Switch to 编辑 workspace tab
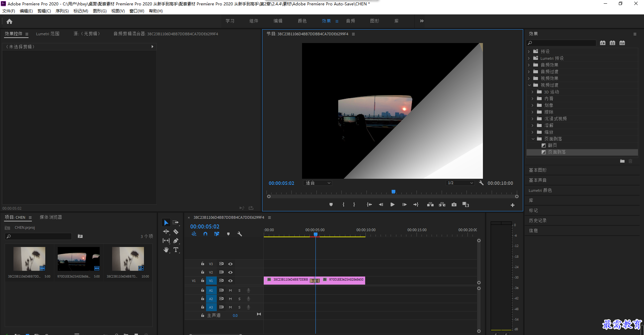644x335 pixels. 278,21
